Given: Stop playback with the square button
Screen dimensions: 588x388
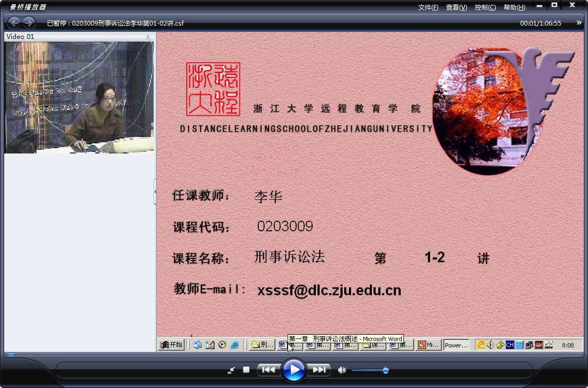Looking at the screenshot, I should tap(246, 370).
